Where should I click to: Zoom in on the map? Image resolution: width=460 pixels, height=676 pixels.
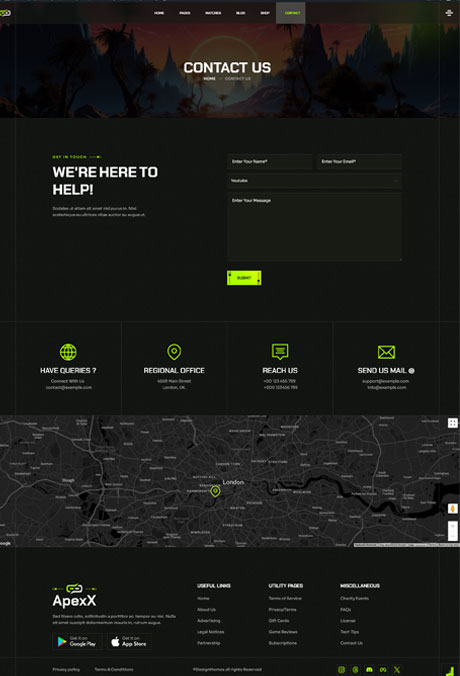coord(453,526)
